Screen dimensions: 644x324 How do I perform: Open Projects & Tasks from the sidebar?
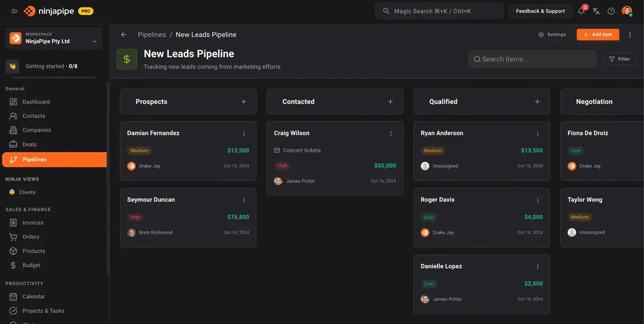[x=43, y=310]
